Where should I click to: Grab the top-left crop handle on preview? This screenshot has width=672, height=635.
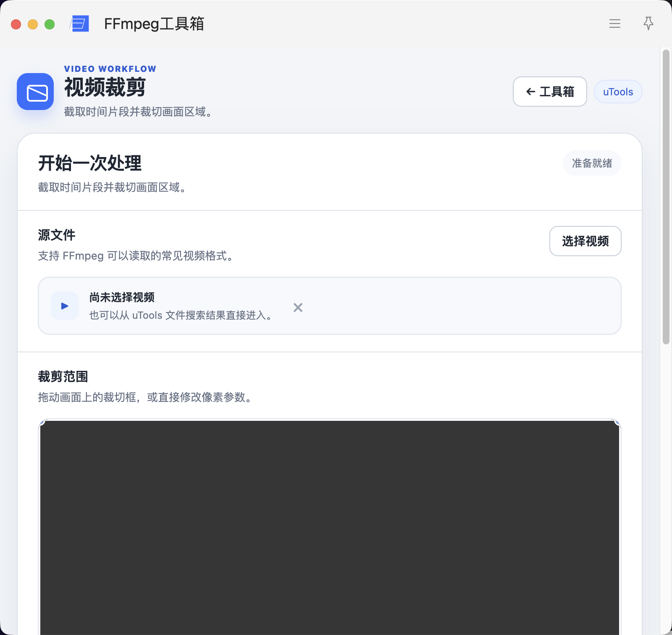click(41, 422)
